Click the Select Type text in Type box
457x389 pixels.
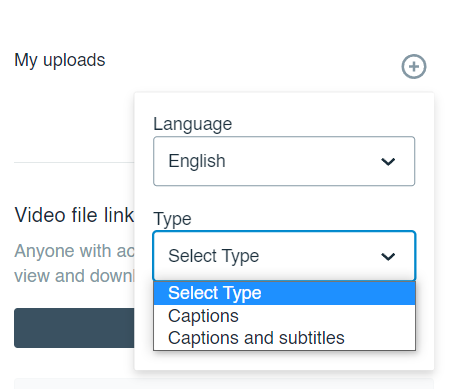point(214,256)
